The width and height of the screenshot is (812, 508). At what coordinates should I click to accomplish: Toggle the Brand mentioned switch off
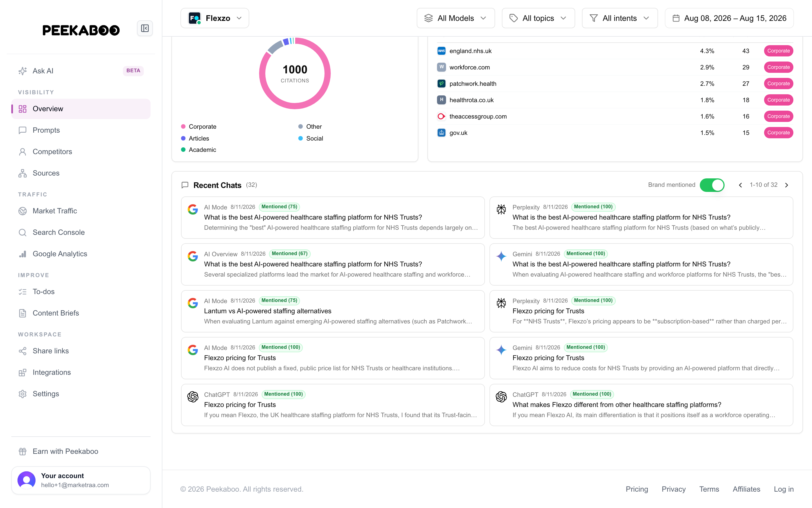712,185
